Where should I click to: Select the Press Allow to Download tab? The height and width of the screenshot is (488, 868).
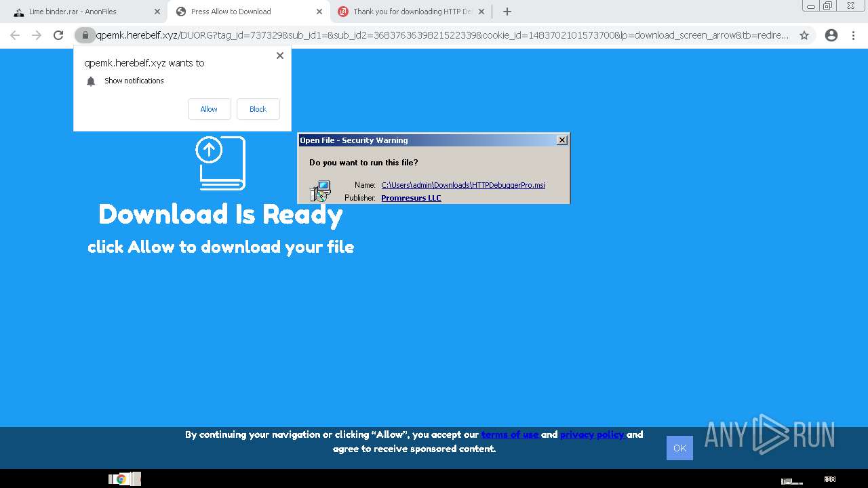[x=248, y=12]
